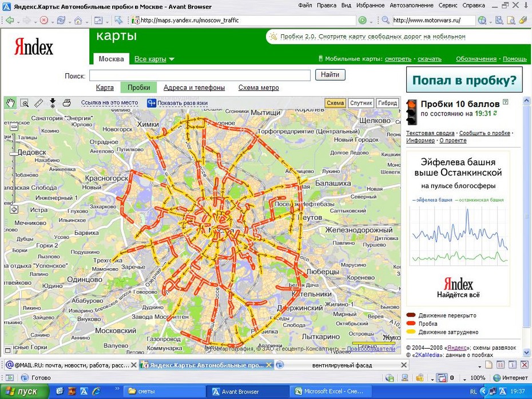Select the place-marker map tool
This screenshot has width=532, height=399.
53,103
